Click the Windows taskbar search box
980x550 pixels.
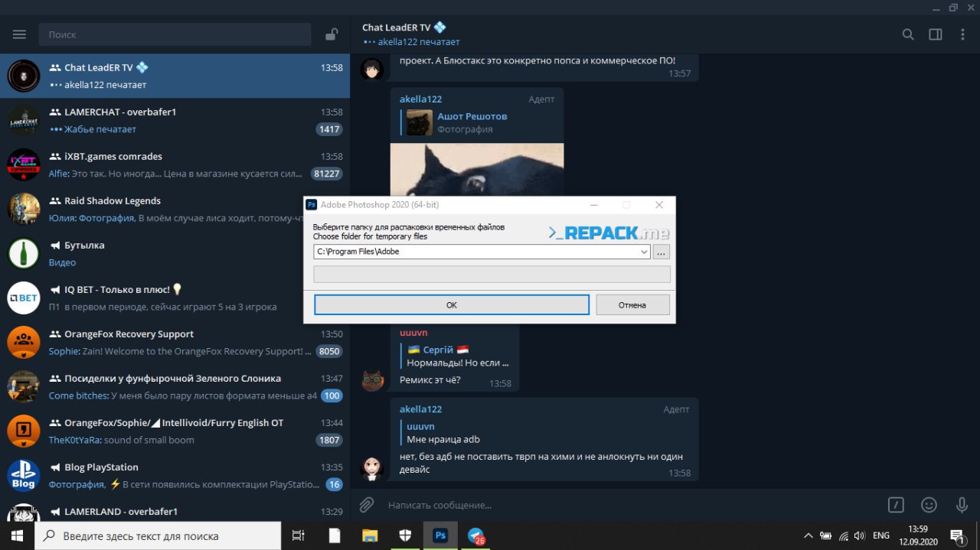point(158,535)
